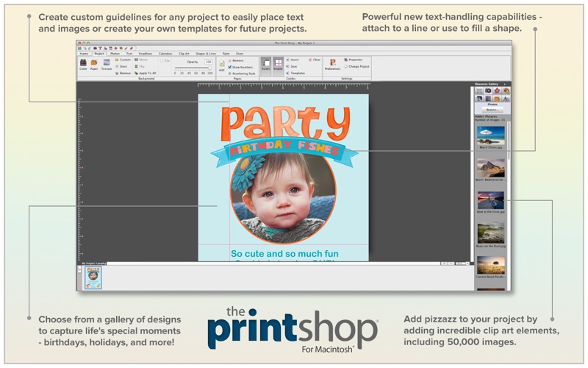Viewport: 588px width, 368px height.
Task: Expand the Resource Gallery panel arrow
Action: click(x=506, y=83)
